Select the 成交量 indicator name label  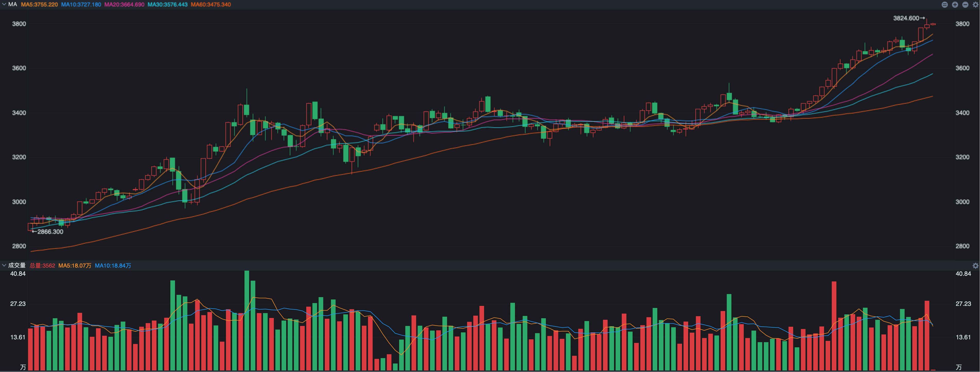click(x=17, y=265)
